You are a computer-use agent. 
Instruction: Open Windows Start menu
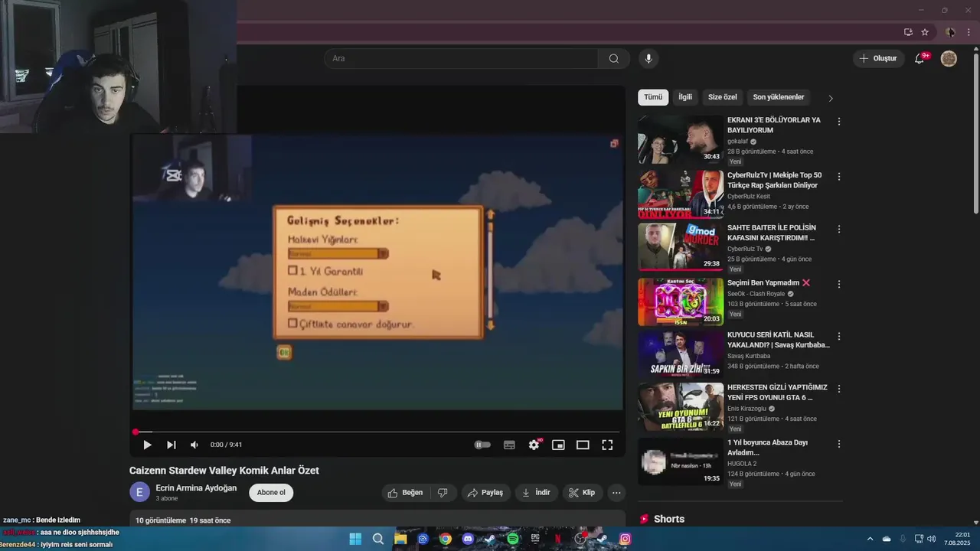click(x=355, y=539)
